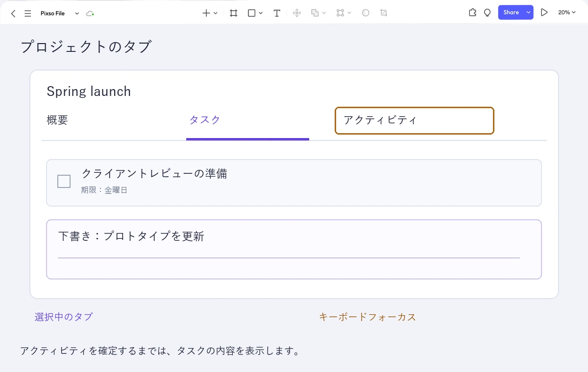Screen dimensions: 588x372
Task: Open the plugins puzzle icon
Action: tap(473, 13)
